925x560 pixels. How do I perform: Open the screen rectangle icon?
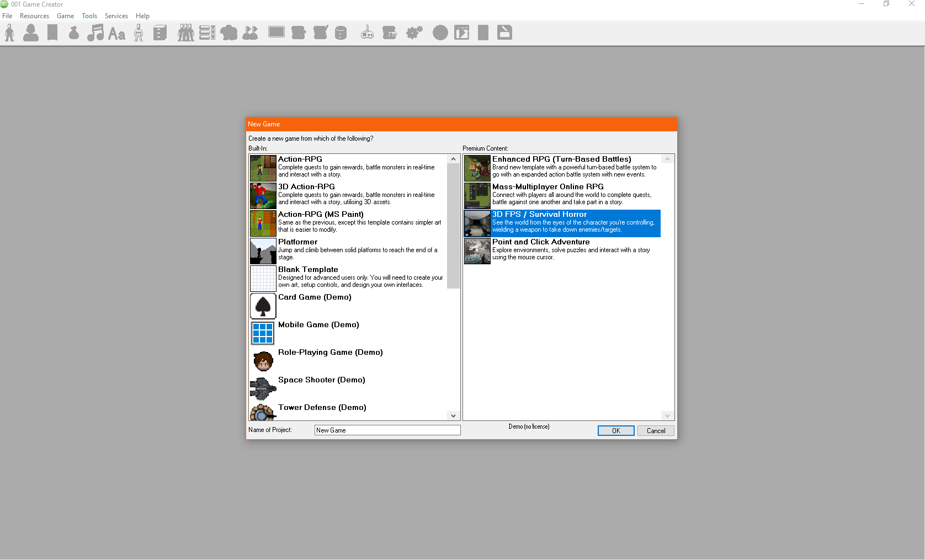pyautogui.click(x=277, y=32)
